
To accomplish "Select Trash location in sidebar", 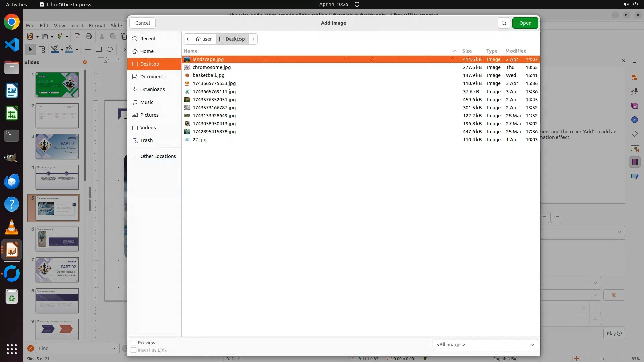I will 146,140.
